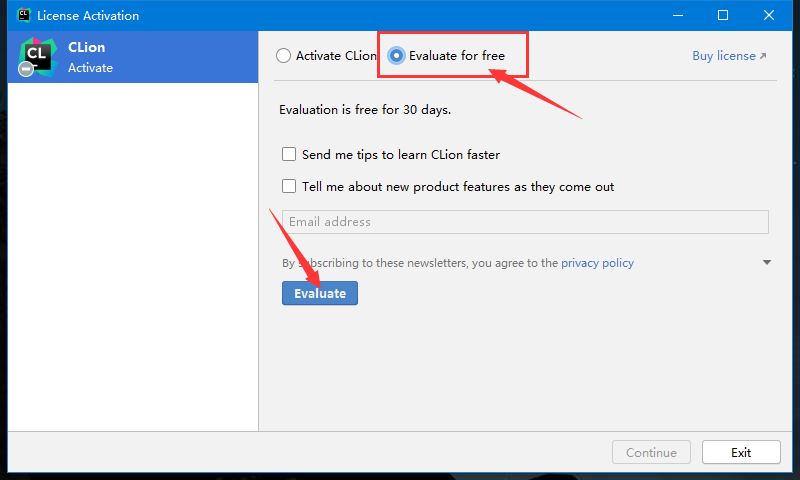Click the Exit button
800x480 pixels.
(741, 452)
